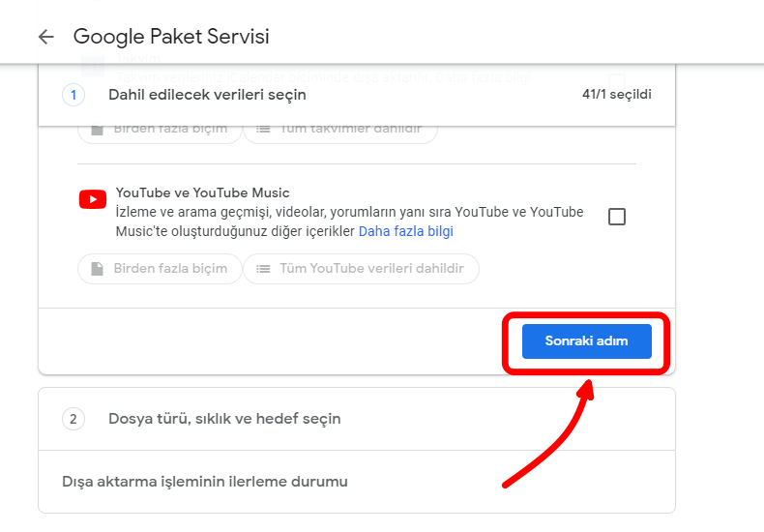The height and width of the screenshot is (532, 764).
Task: Click the '41/1 seçildi' selection count
Action: coord(616,95)
